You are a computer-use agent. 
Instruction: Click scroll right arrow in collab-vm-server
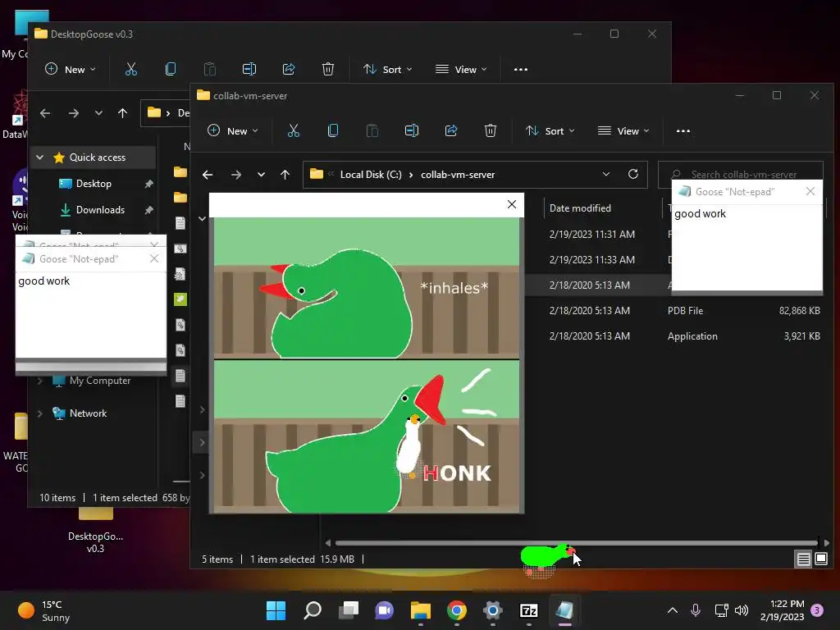click(826, 543)
